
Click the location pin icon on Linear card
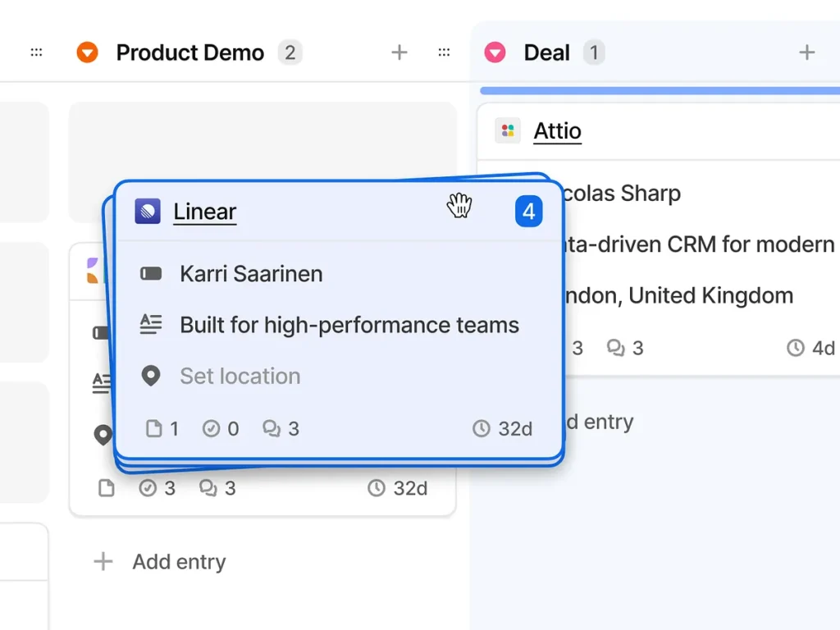[150, 377]
